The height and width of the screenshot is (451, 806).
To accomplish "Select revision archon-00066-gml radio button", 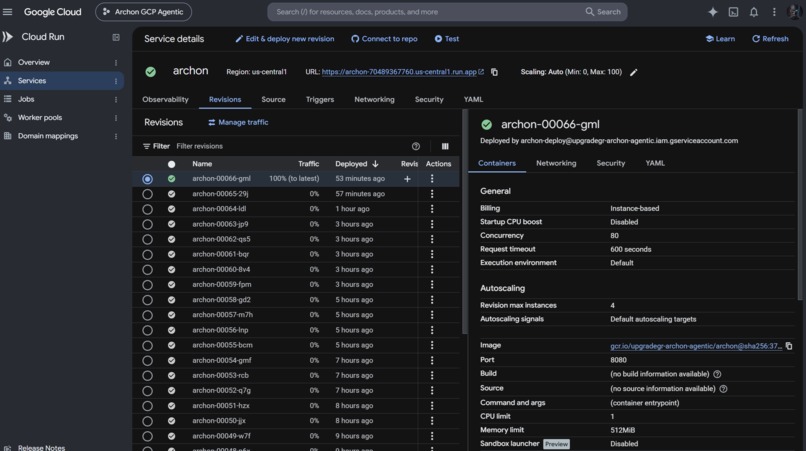I will click(148, 179).
